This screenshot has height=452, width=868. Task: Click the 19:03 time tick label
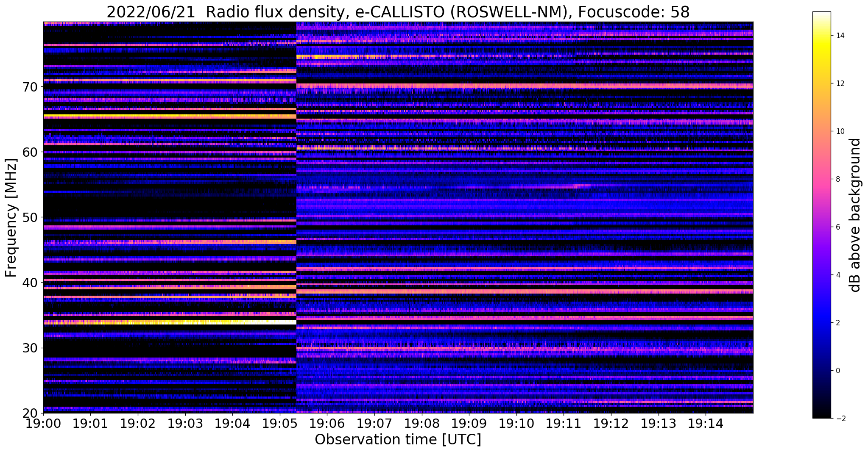click(185, 424)
